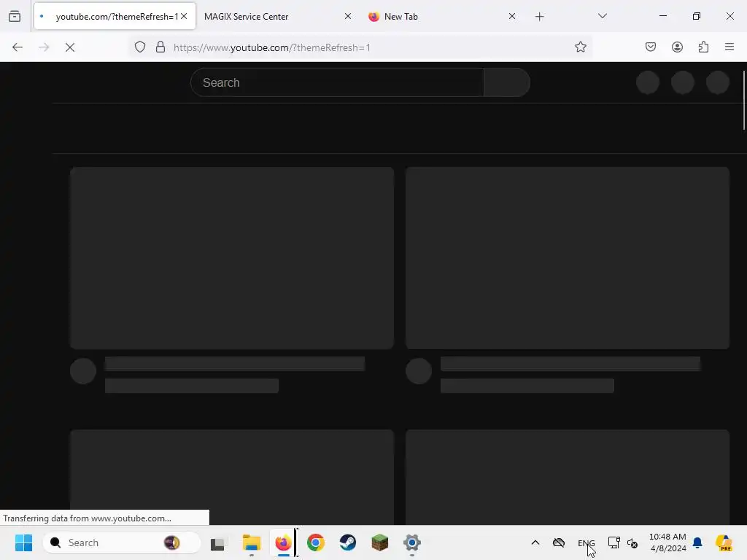
Task: Open clock showing 10:48 AM
Action: pyautogui.click(x=668, y=542)
